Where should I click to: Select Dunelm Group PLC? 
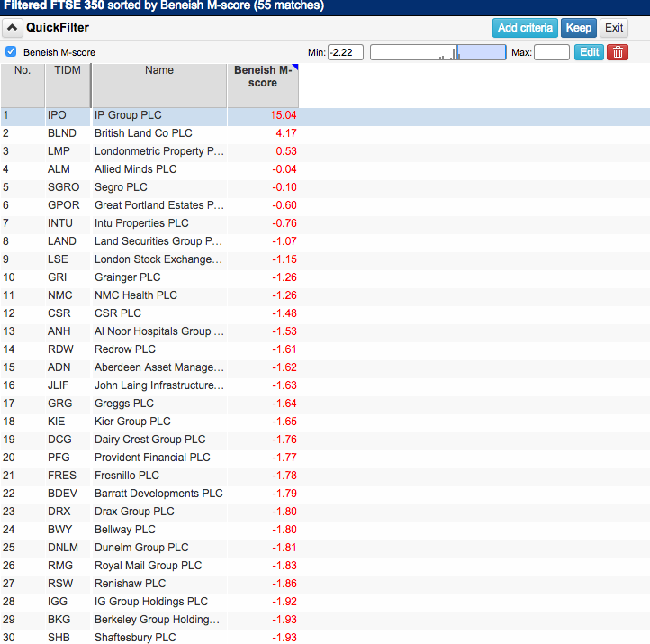point(141,548)
